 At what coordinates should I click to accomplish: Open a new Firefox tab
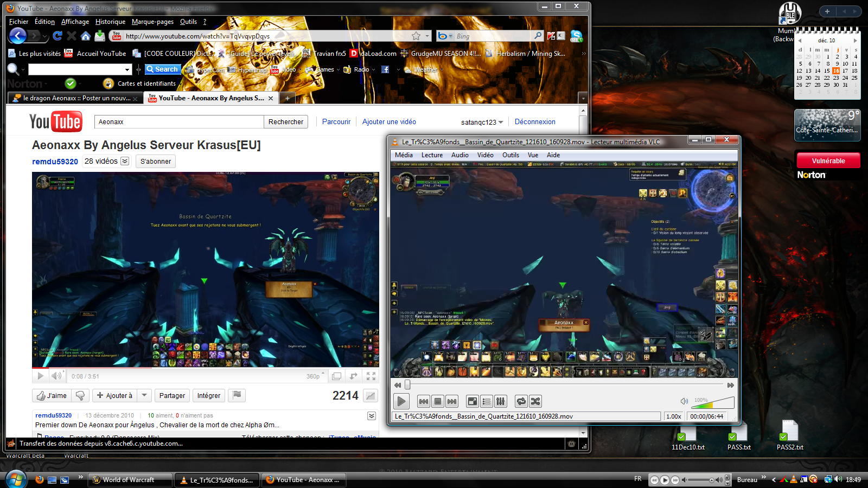pyautogui.click(x=287, y=98)
